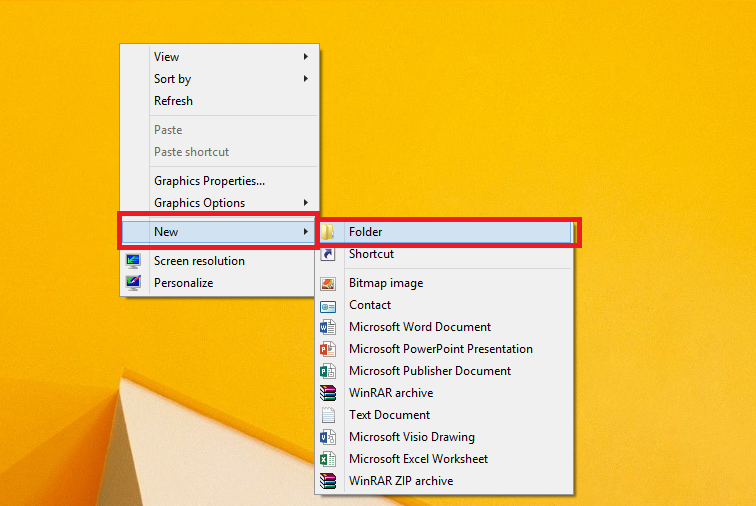Create a new Microsoft PowerPoint Presentation
The image size is (756, 506).
coord(445,349)
